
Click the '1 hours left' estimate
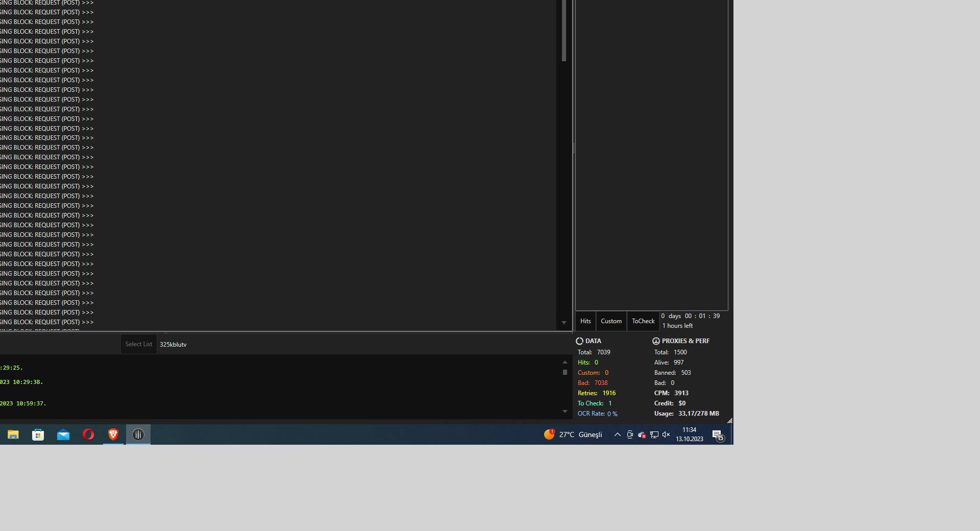[x=677, y=326]
